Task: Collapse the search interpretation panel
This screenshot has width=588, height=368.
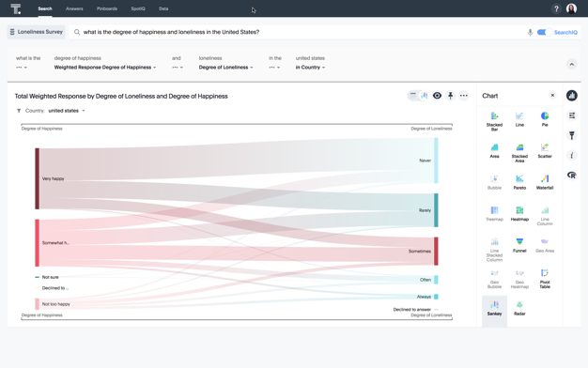Action: click(x=571, y=64)
